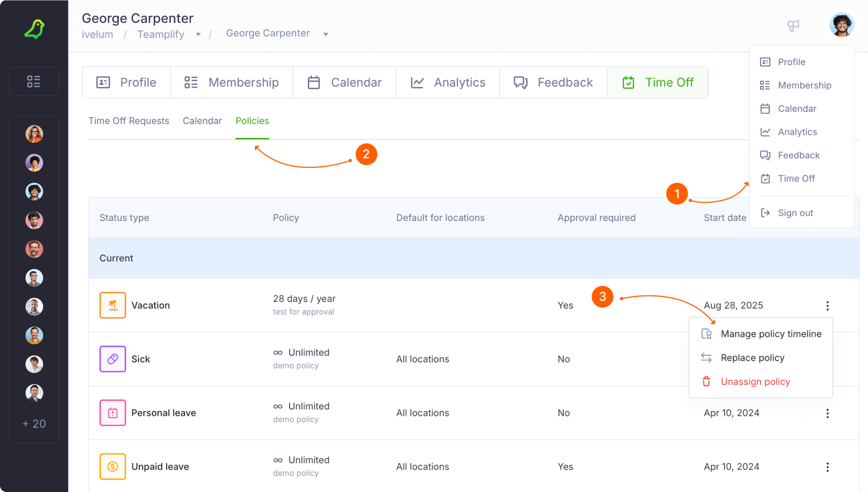Open three-dot menu for Unpaid leave row

(x=827, y=467)
